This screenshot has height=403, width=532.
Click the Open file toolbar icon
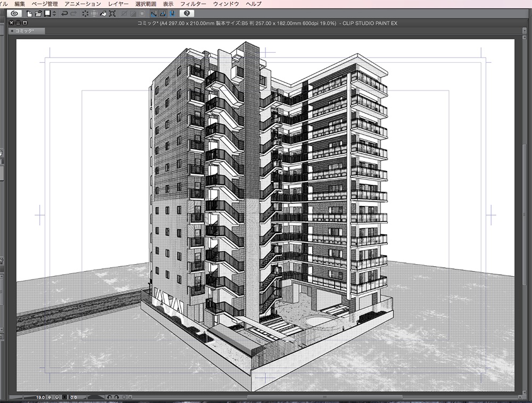point(38,15)
